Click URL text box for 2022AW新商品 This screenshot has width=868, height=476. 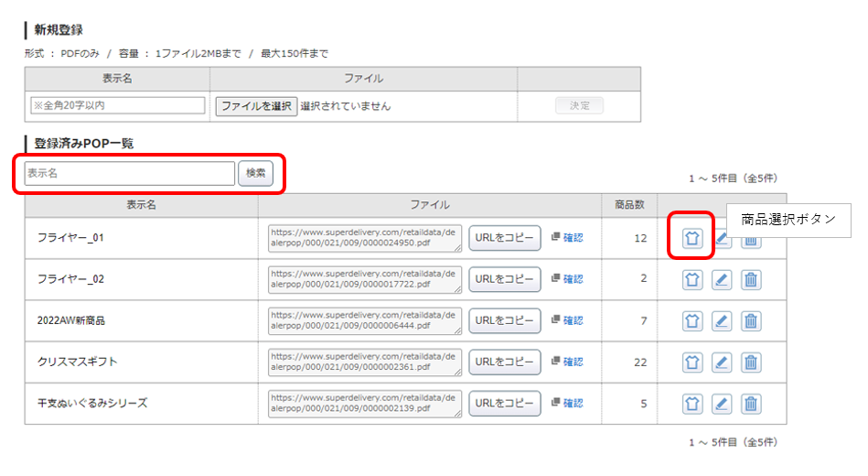click(x=365, y=321)
